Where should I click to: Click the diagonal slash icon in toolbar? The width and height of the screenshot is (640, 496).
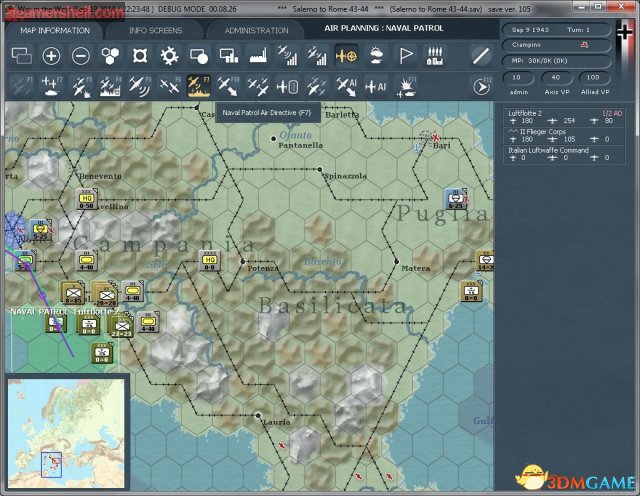pyautogui.click(x=482, y=56)
